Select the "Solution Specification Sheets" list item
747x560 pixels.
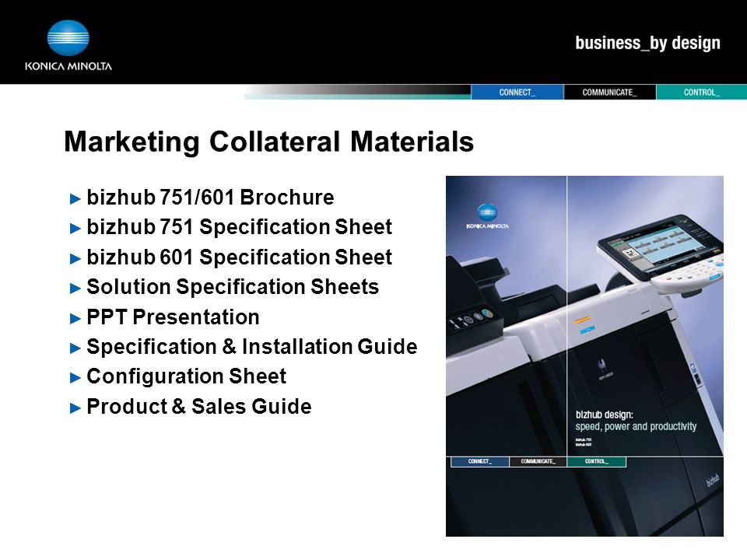233,287
